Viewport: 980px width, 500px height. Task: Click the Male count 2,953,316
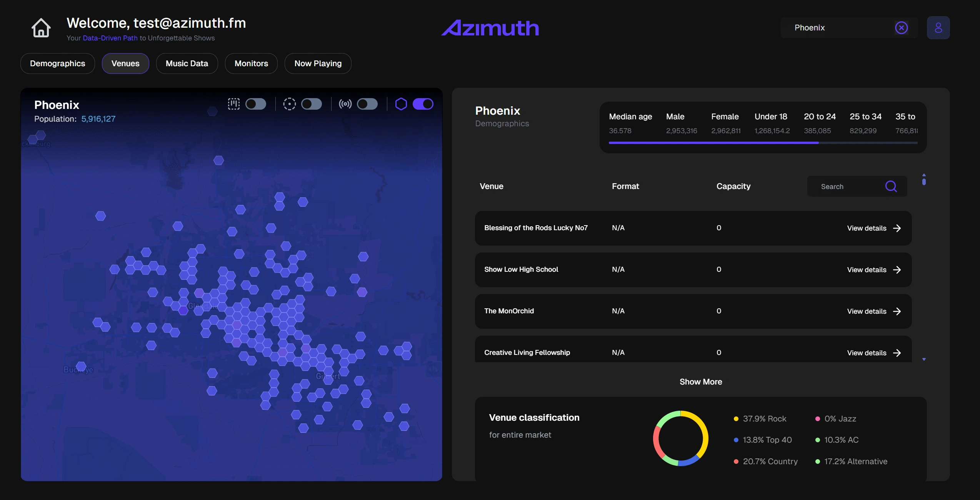click(x=682, y=131)
